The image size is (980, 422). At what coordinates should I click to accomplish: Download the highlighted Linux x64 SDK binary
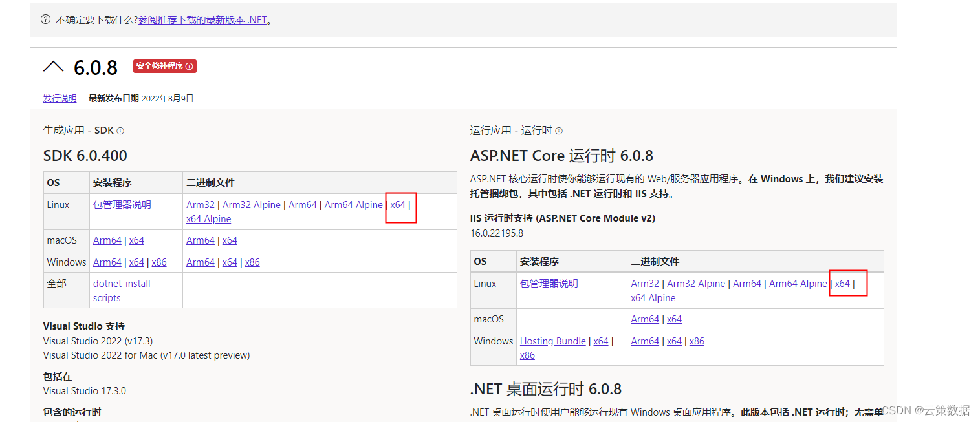pos(398,204)
